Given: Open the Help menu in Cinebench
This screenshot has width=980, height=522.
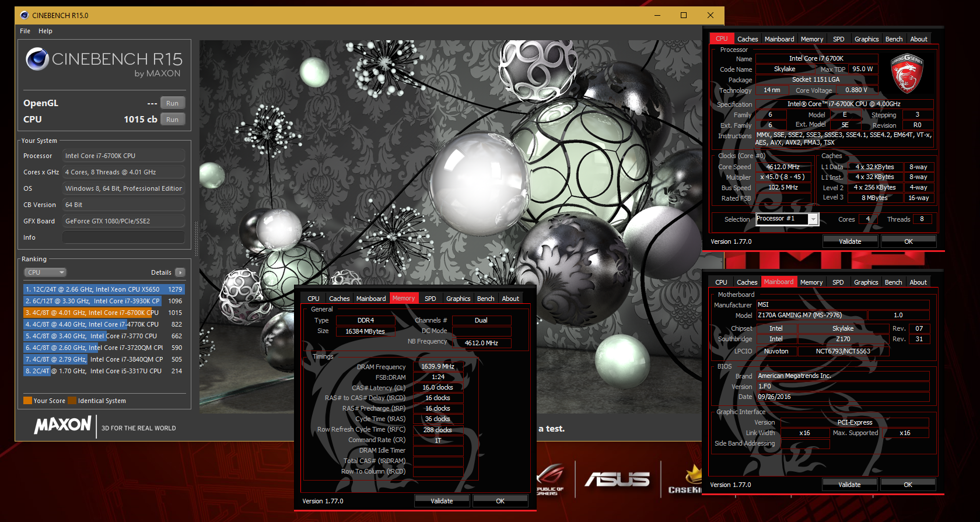Looking at the screenshot, I should (x=45, y=31).
